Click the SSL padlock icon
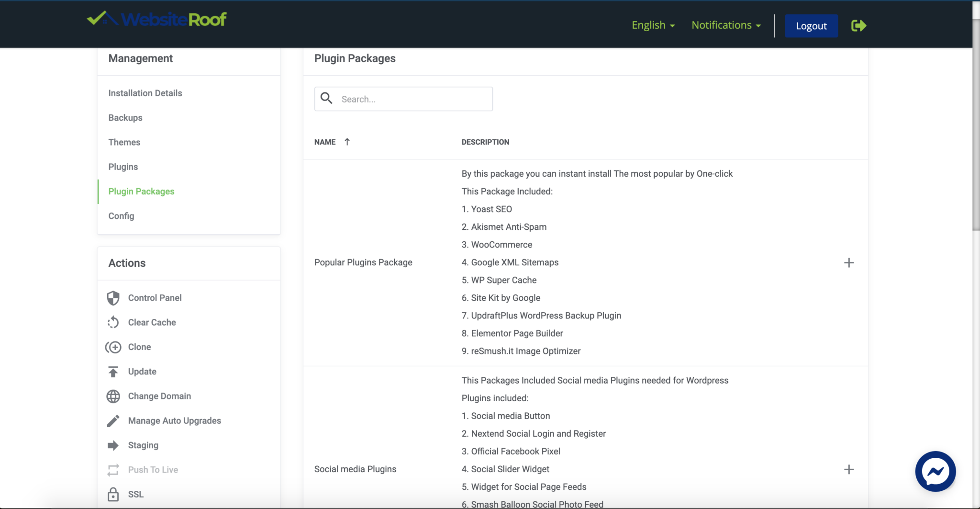 click(x=113, y=494)
